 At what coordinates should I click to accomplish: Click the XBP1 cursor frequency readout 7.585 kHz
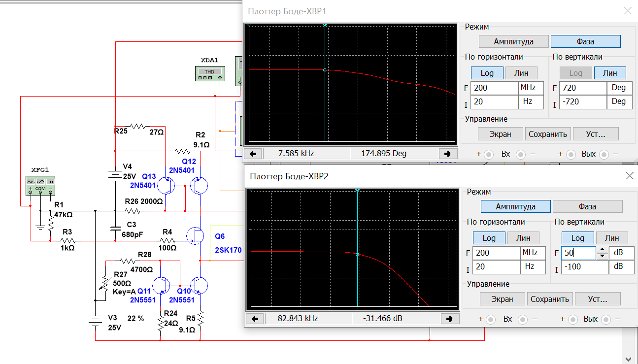[306, 153]
